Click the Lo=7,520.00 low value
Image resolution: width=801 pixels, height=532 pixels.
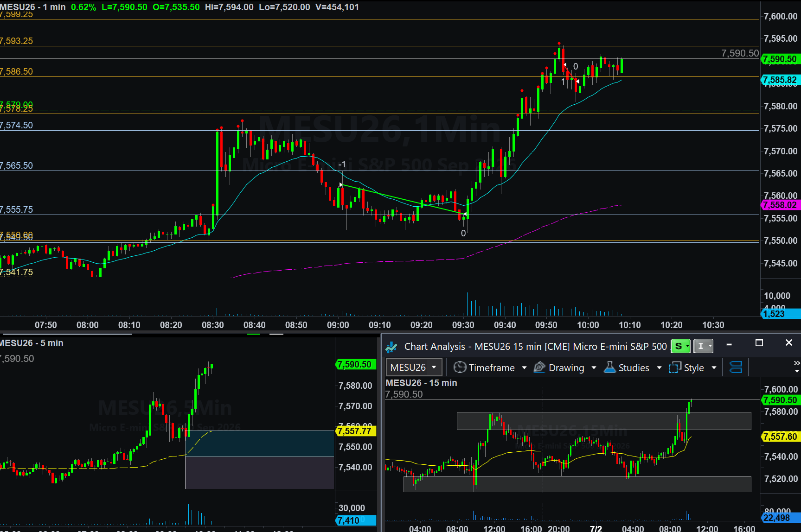pos(284,7)
